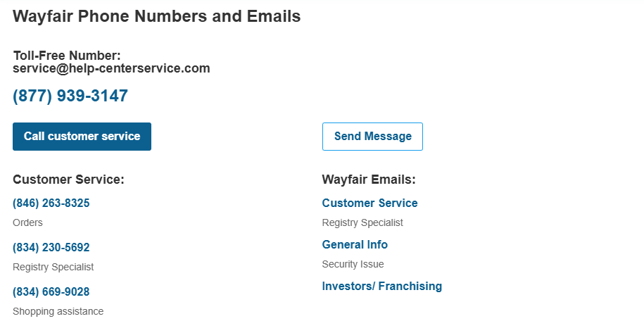Open the Investors/ Franchising email link
This screenshot has height=333, width=644.
point(382,287)
